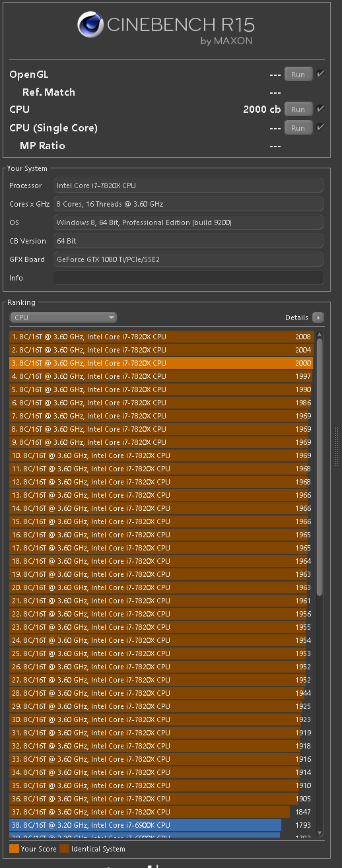Click the ranking scrollbar down arrow
Viewport: 342px width, 868px height.
(x=320, y=833)
